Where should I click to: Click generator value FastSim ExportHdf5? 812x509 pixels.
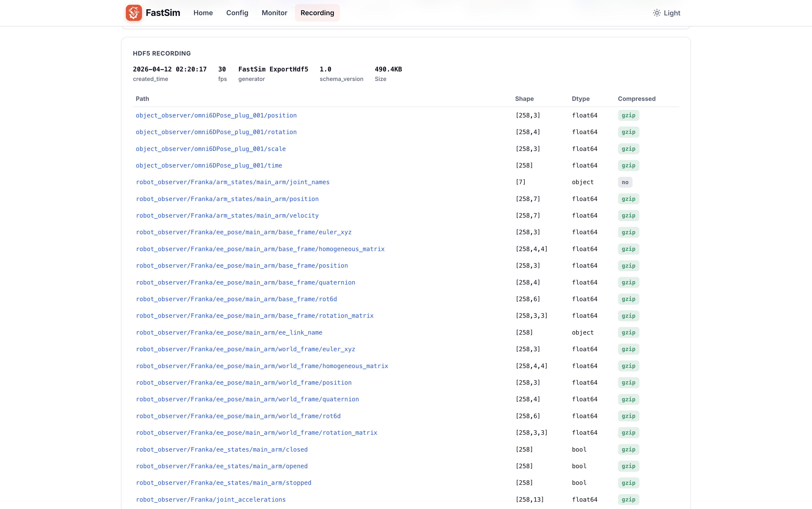273,69
